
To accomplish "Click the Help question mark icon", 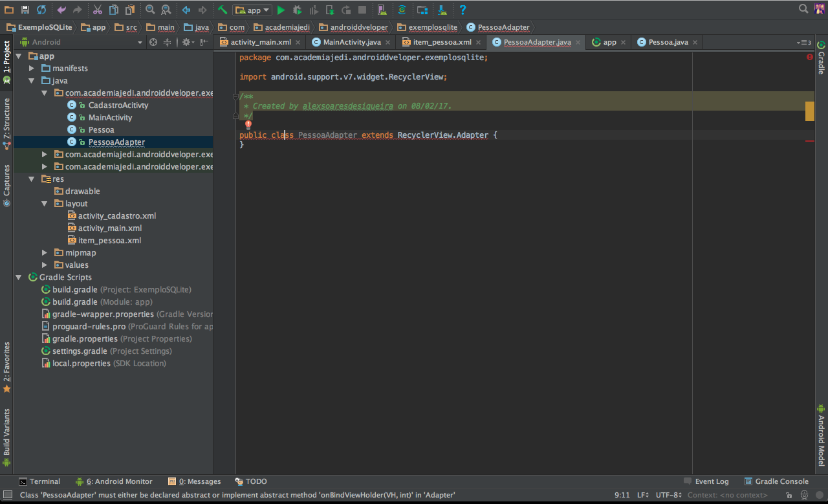I will 463,10.
